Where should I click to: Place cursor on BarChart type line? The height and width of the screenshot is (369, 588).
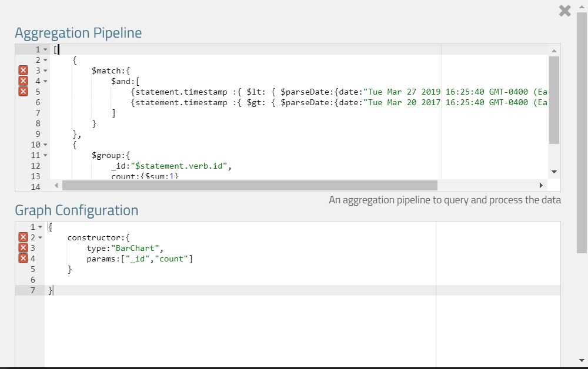tap(125, 248)
